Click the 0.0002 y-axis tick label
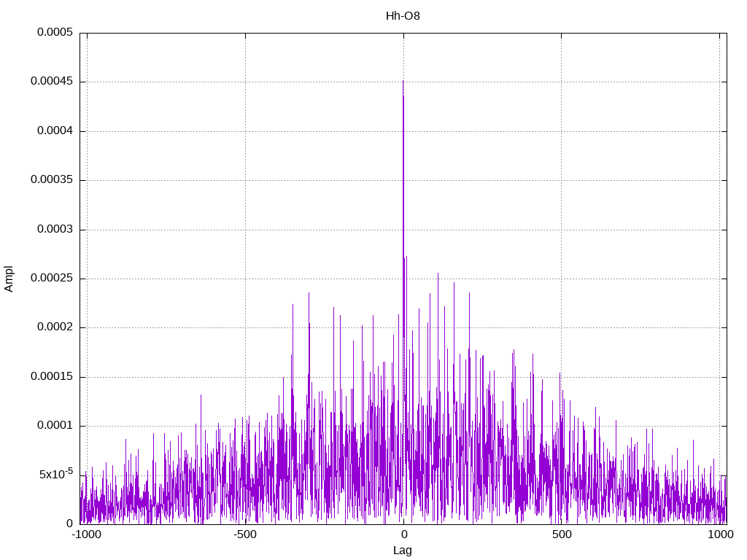Image resolution: width=747 pixels, height=560 pixels. click(55, 327)
